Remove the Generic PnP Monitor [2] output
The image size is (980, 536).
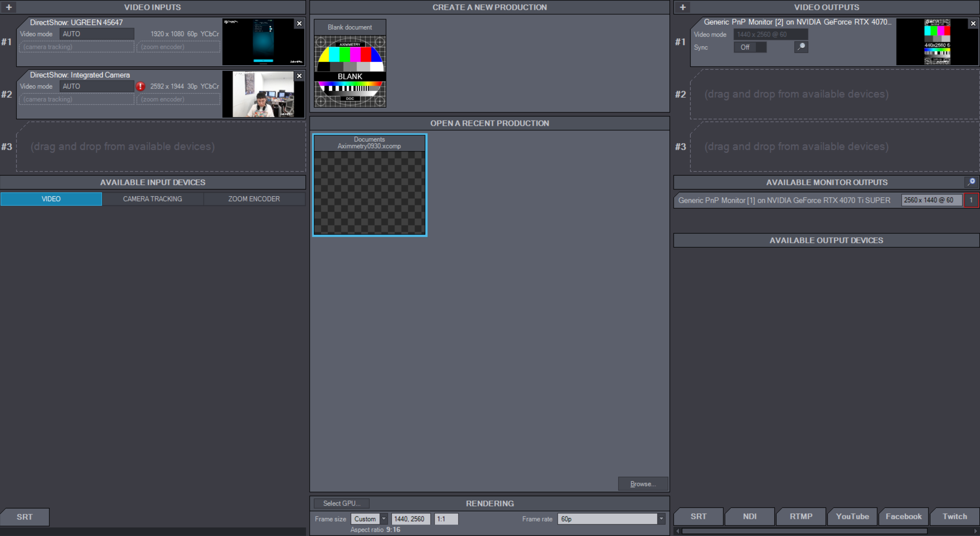973,23
